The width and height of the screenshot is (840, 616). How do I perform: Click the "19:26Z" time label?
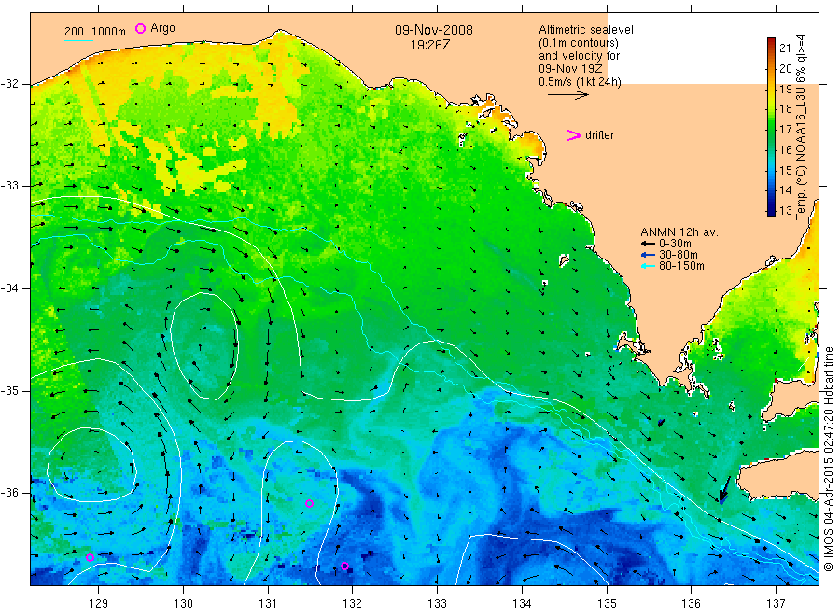coord(430,45)
